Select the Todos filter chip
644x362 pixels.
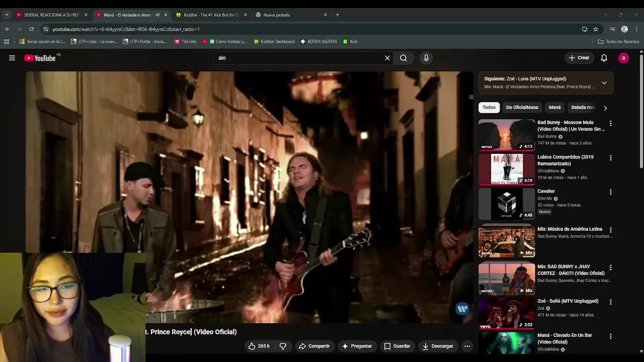pos(489,107)
